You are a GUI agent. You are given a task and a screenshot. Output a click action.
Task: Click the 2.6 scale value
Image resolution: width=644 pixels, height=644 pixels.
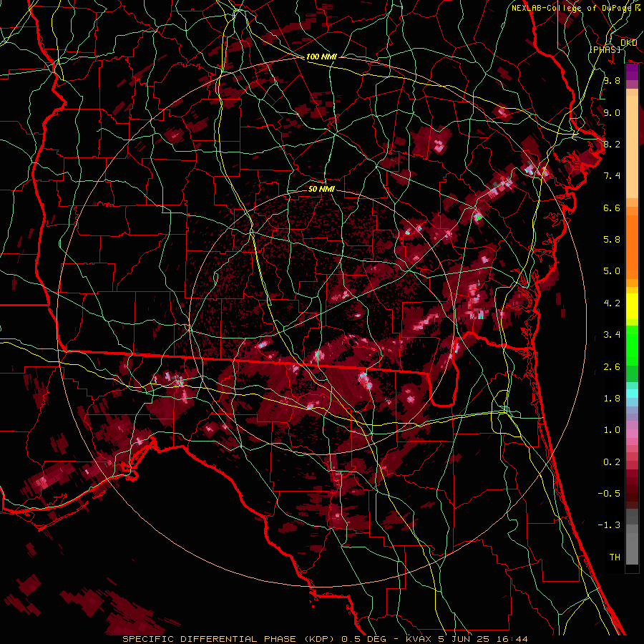coord(612,367)
